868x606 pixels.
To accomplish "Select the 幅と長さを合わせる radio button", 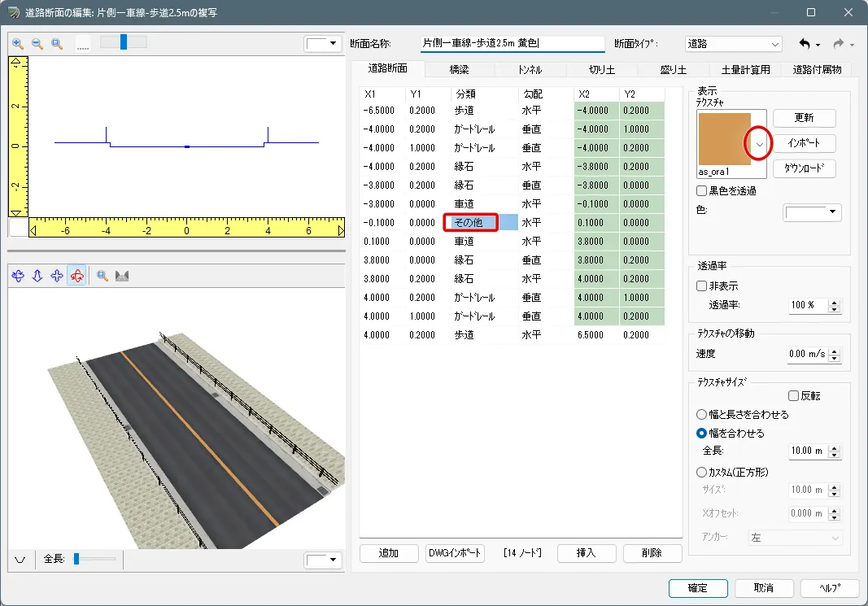I will [x=702, y=415].
